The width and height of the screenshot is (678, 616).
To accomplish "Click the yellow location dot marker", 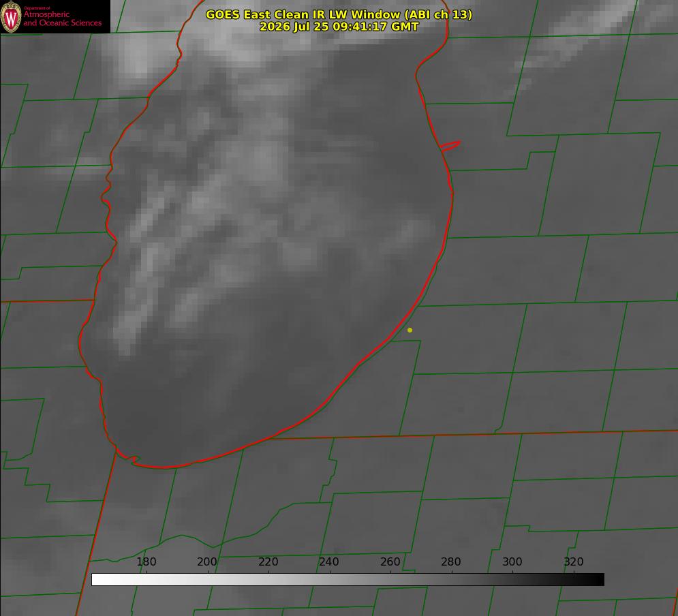I will pos(410,330).
